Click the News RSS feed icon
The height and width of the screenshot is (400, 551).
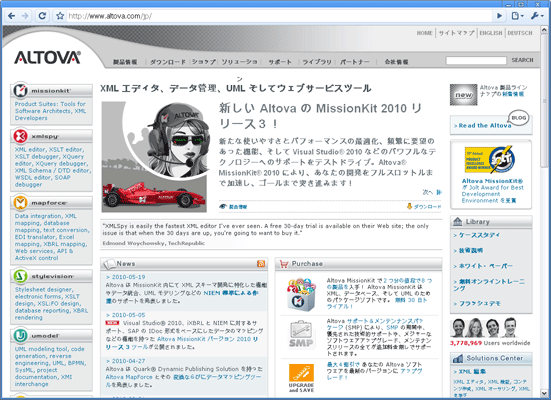click(x=261, y=264)
